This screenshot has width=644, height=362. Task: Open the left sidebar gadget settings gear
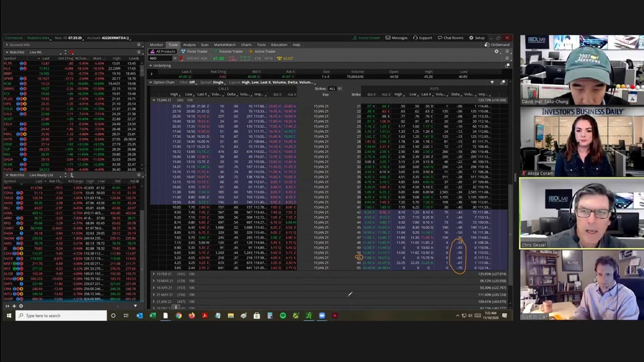(21, 306)
